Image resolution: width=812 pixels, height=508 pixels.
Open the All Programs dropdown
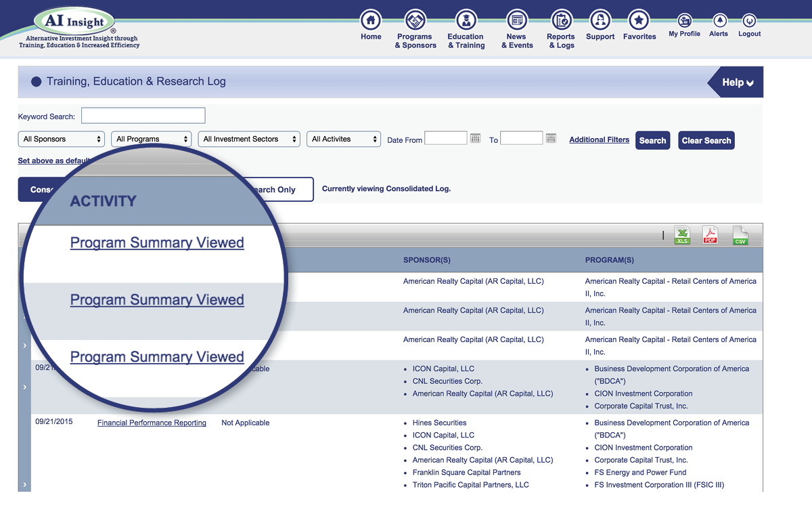[x=152, y=139]
